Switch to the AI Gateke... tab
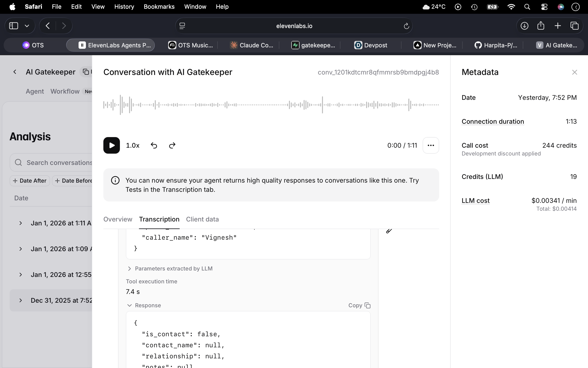Viewport: 588px width, 368px height. point(557,45)
